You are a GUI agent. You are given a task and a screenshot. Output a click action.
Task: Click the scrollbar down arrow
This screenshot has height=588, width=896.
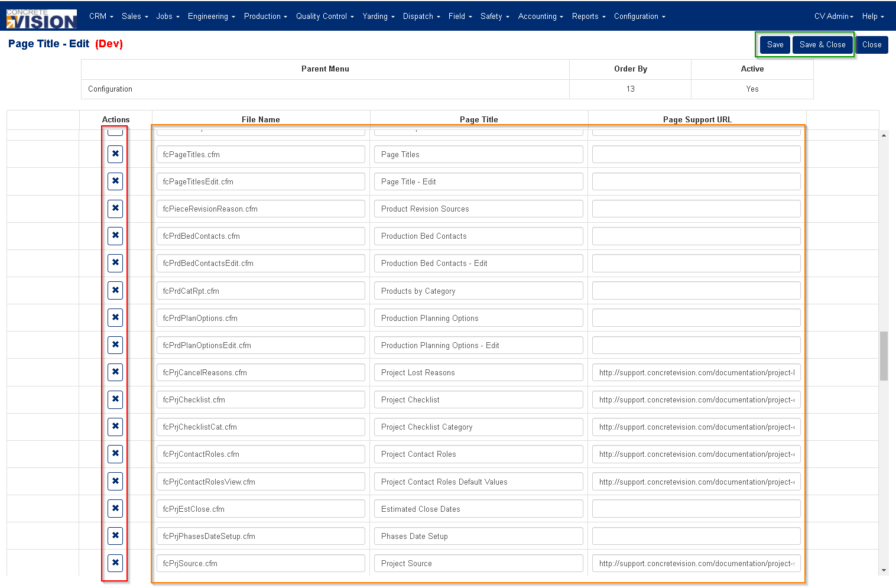(x=884, y=570)
